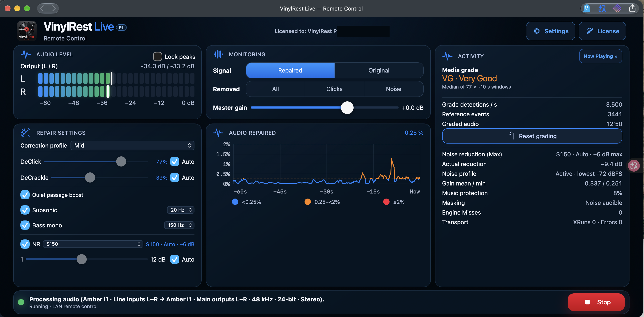Click the DeCrackle slider handle

coord(90,177)
